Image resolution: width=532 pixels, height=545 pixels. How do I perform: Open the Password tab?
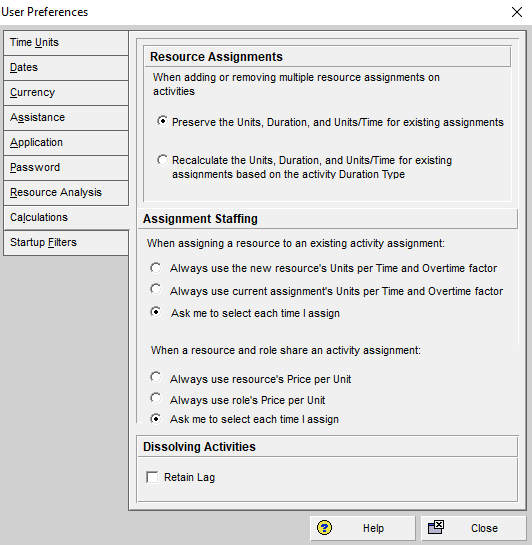[x=66, y=168]
